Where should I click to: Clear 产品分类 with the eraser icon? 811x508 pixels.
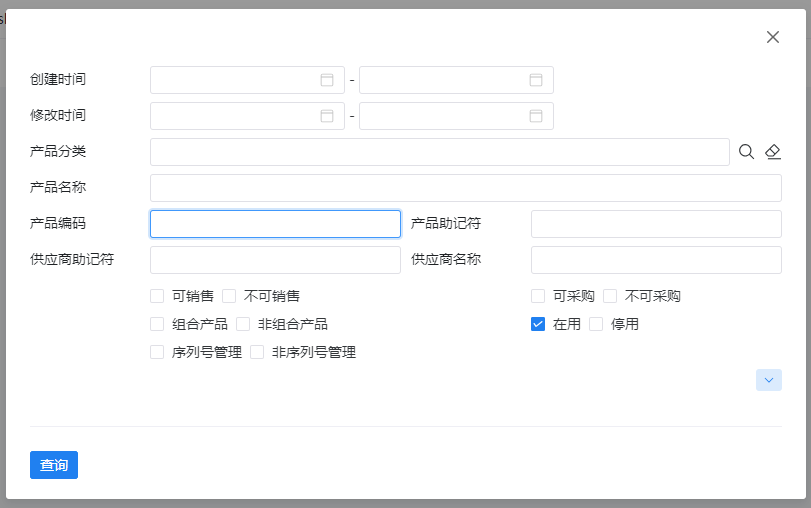click(x=773, y=152)
